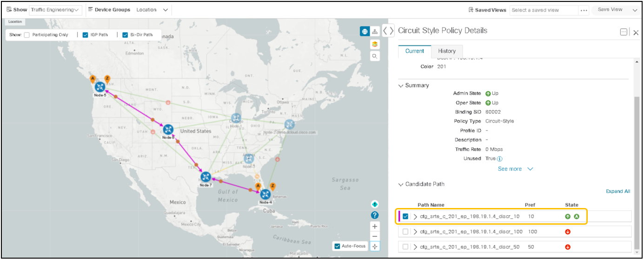Open the Save View dropdown arrow
This screenshot has width=644, height=260.
click(635, 10)
